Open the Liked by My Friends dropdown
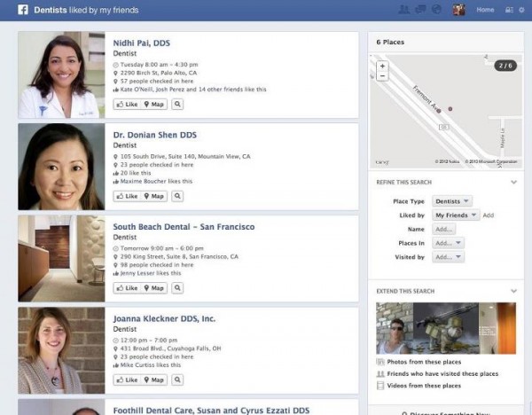532x415 pixels. (456, 215)
